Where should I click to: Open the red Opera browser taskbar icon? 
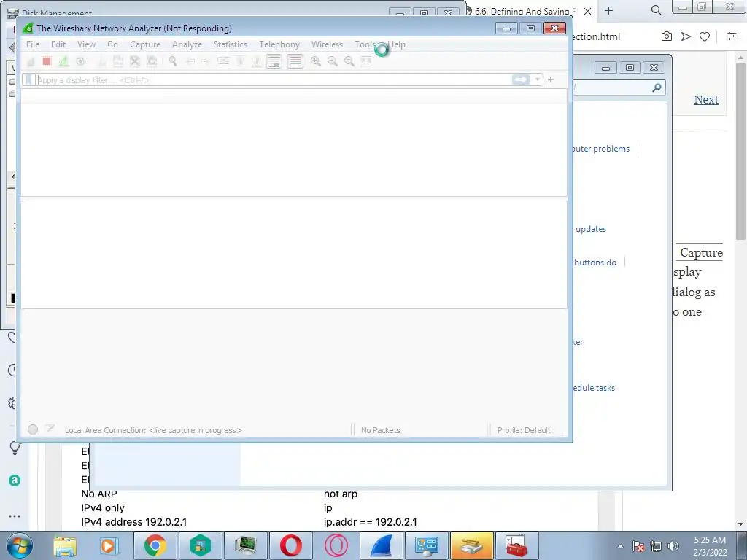tap(290, 545)
